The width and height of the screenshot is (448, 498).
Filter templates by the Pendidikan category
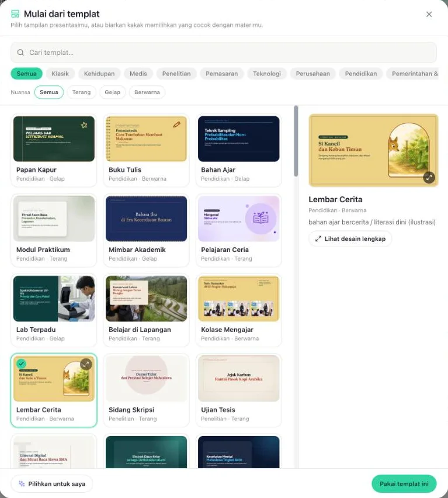[x=361, y=74]
